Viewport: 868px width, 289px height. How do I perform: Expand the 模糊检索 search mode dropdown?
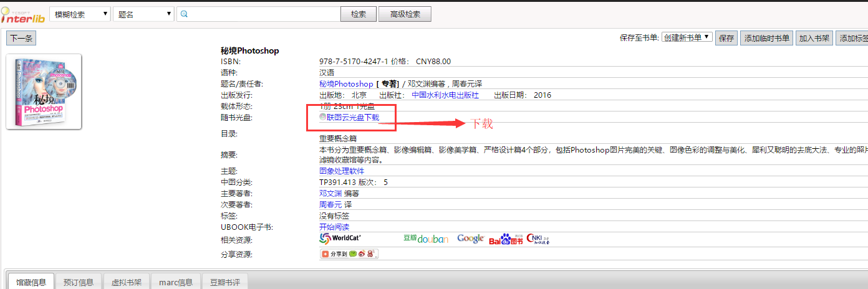80,14
